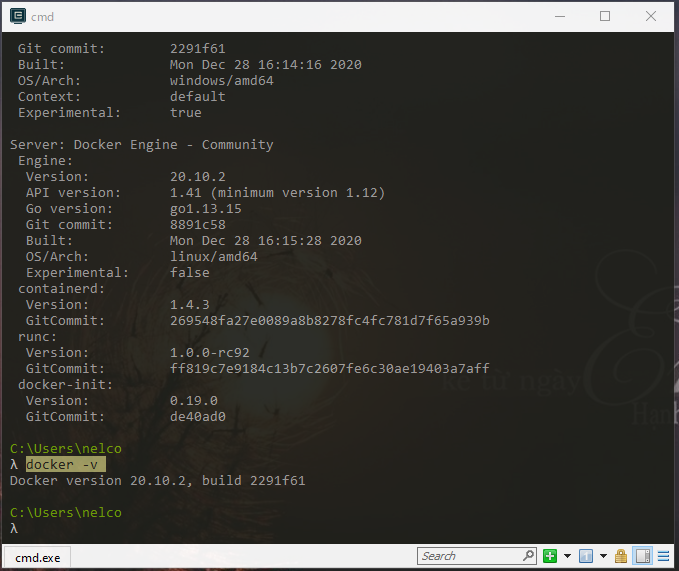This screenshot has width=679, height=571.
Task: Click 'Docker version 20.10.2, build 2291f61' output
Action: pyautogui.click(x=158, y=481)
